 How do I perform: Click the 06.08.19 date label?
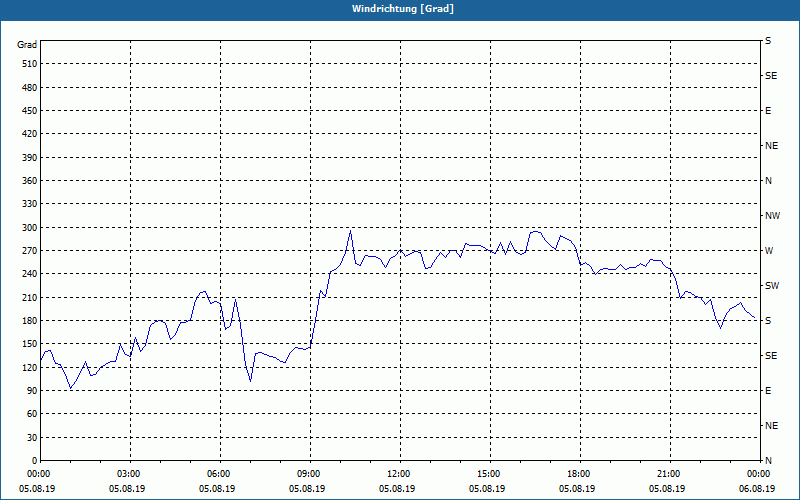757,489
